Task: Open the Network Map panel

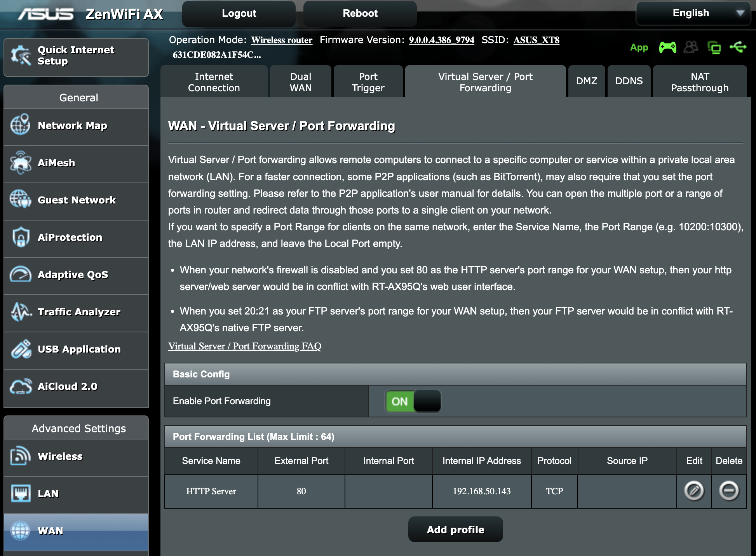Action: coord(72,125)
